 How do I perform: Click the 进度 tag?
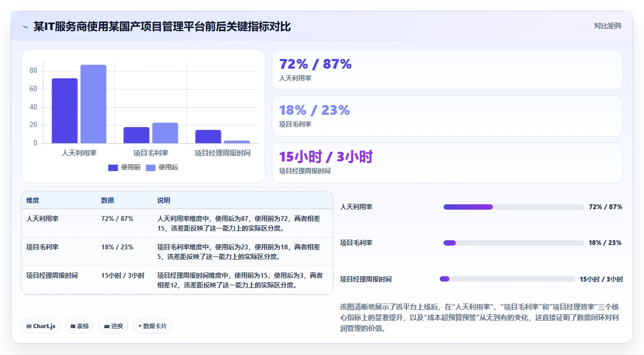(x=113, y=326)
